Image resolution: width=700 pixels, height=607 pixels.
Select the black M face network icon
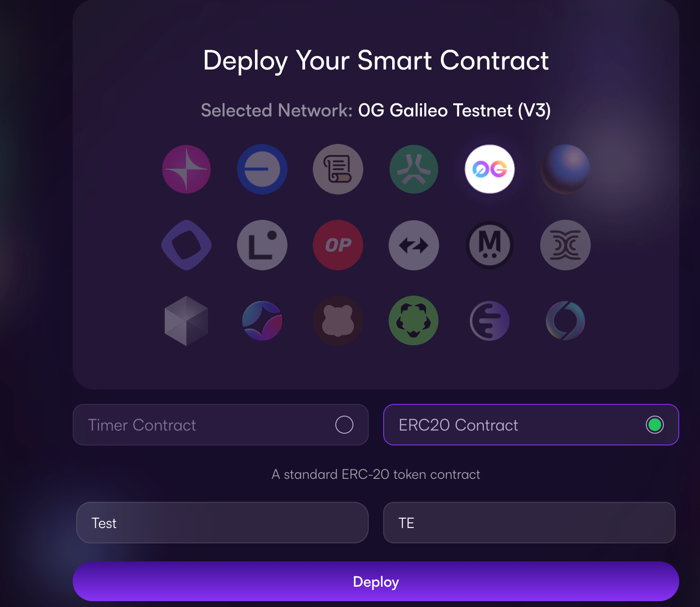pos(489,245)
